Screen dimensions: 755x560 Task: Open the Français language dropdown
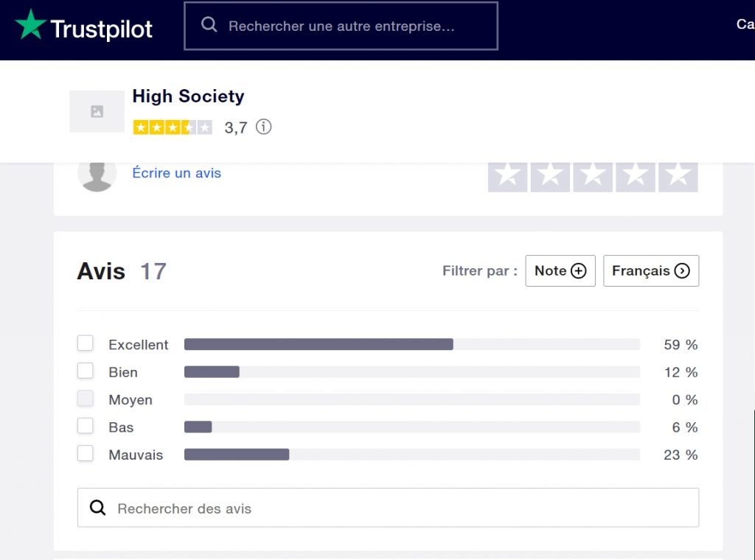(x=651, y=271)
